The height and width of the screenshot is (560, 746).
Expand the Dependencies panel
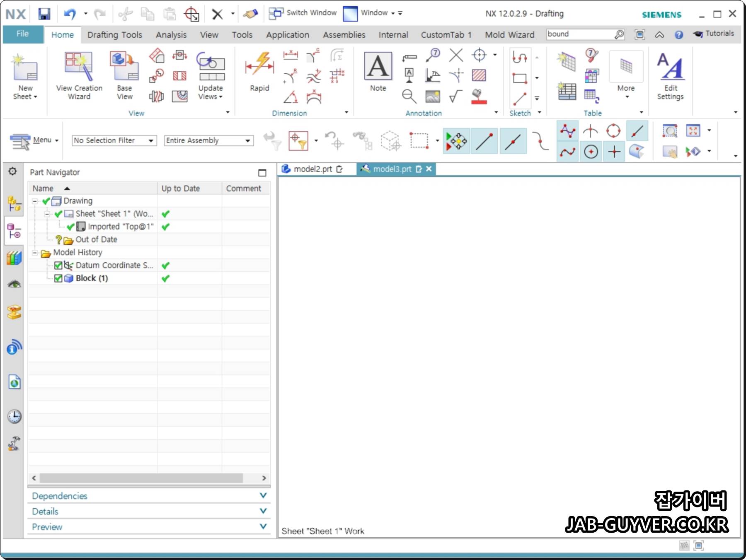coord(149,496)
